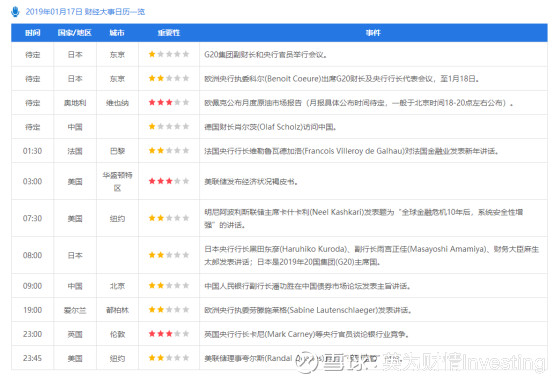554x377 pixels.
Task: Click the time cell 07:30
Action: coord(33,218)
